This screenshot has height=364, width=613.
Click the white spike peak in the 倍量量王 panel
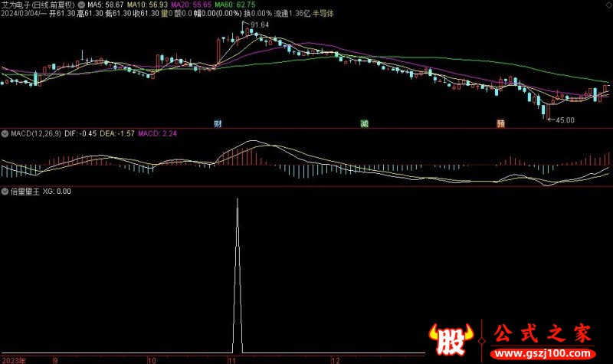(237, 201)
